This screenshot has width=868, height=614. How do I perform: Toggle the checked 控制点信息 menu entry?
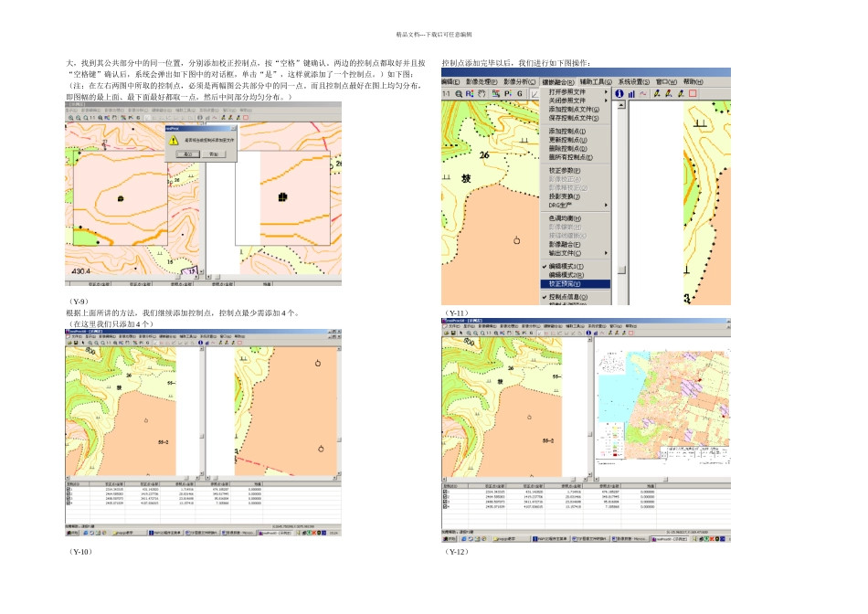573,298
